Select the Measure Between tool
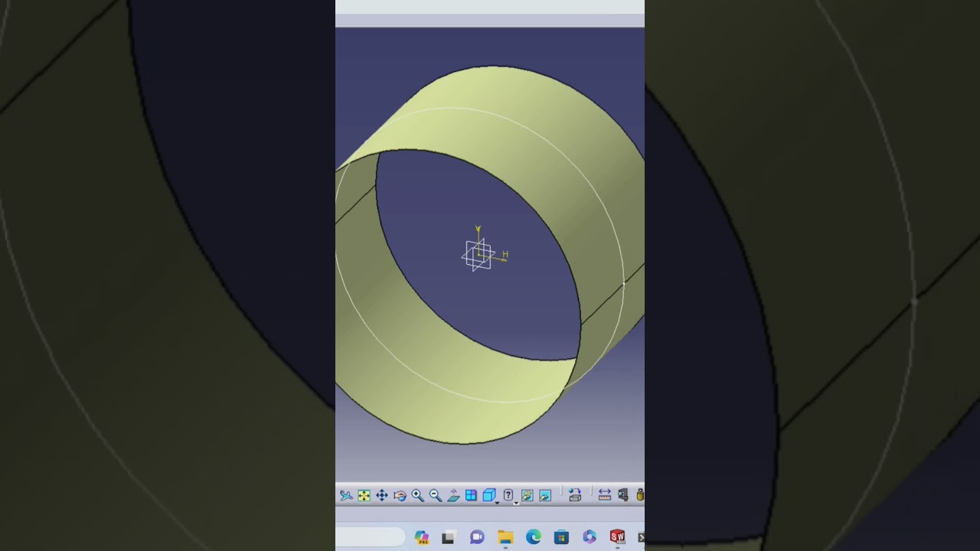 605,495
